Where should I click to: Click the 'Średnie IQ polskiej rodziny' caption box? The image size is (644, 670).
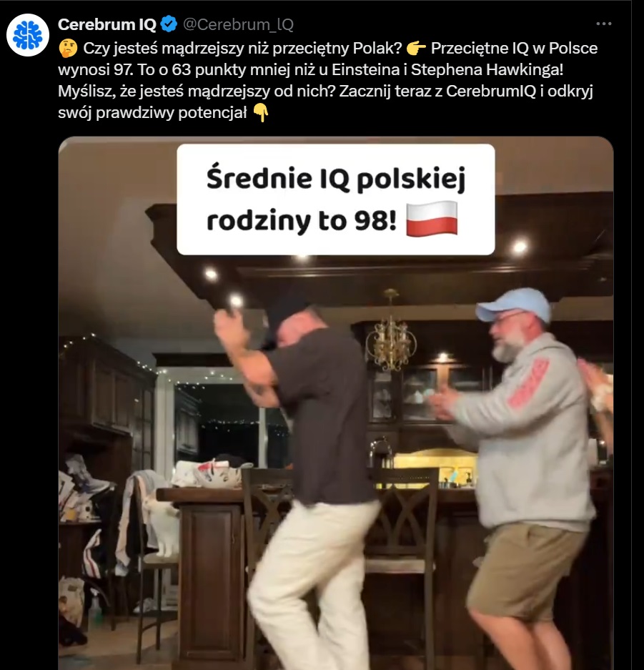(336, 199)
